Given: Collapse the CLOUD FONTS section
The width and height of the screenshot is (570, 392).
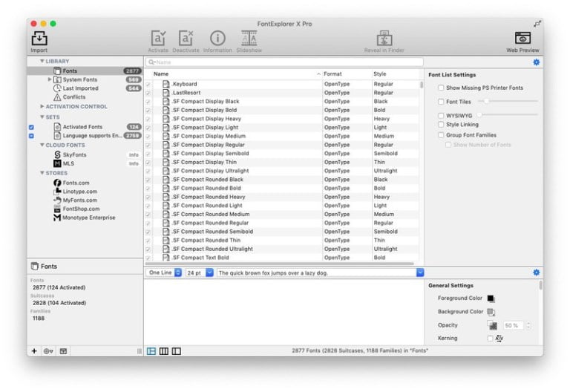Looking at the screenshot, I should [42, 145].
